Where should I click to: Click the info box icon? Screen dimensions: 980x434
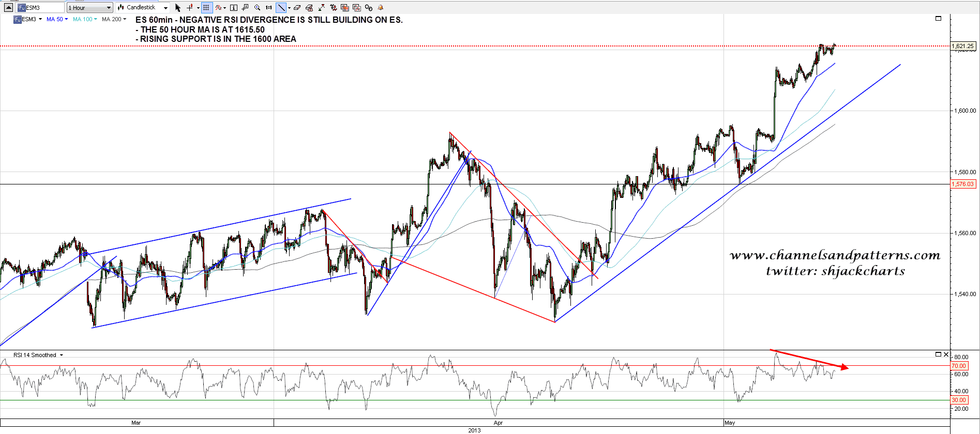click(x=234, y=8)
